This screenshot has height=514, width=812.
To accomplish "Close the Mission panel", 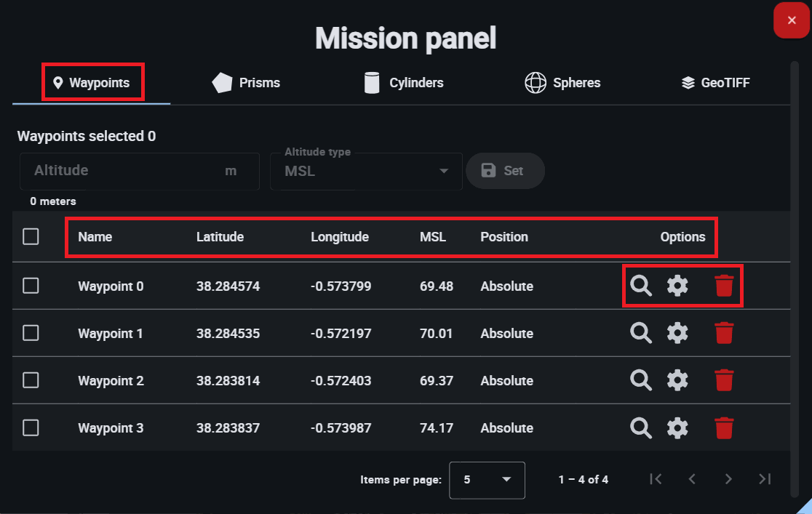I will click(792, 20).
